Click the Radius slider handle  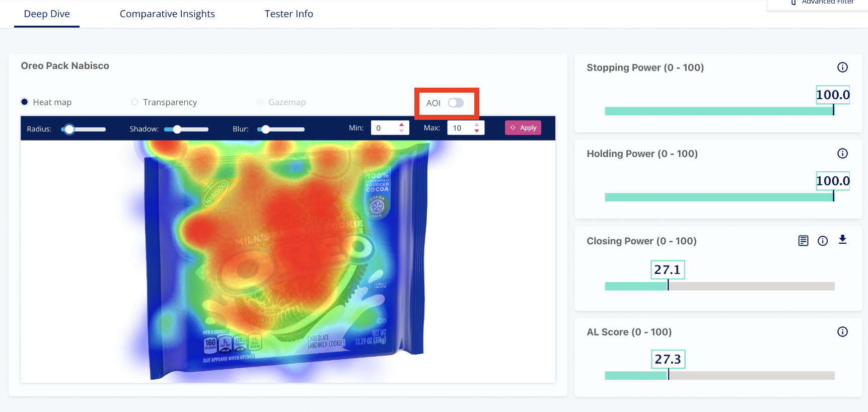[69, 129]
